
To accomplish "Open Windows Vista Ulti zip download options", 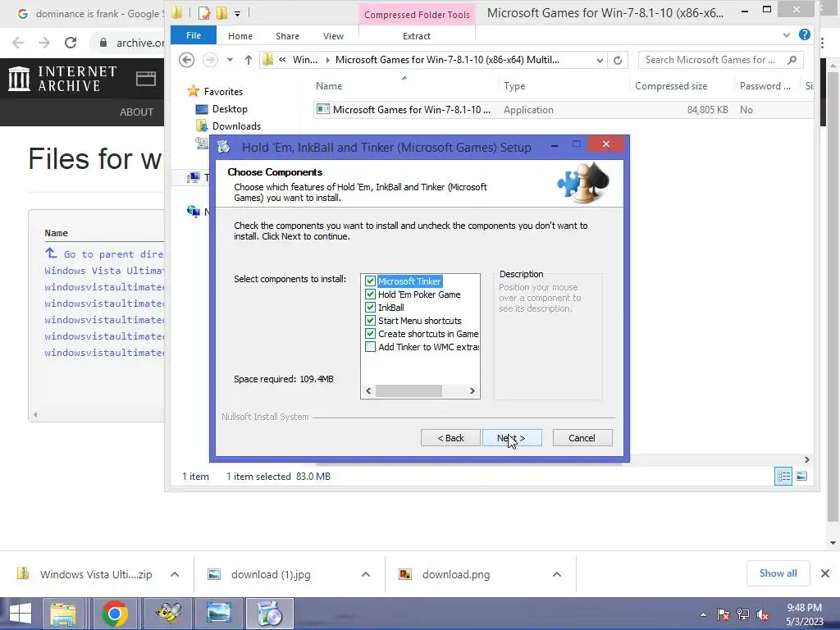I will click(x=175, y=574).
